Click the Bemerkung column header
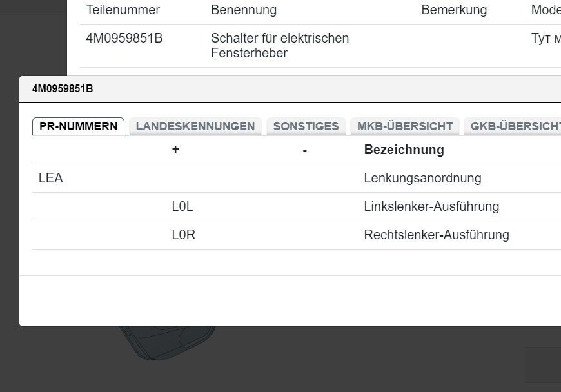This screenshot has height=392, width=561. click(454, 10)
